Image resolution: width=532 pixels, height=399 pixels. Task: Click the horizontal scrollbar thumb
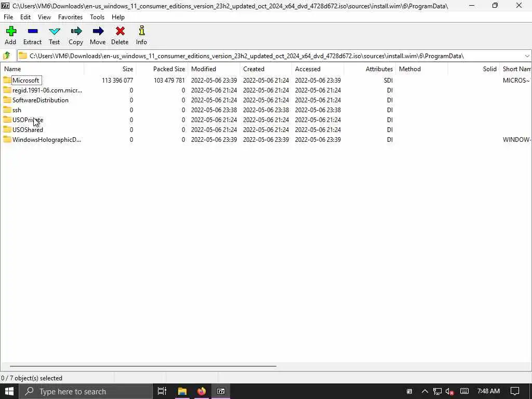click(143, 366)
